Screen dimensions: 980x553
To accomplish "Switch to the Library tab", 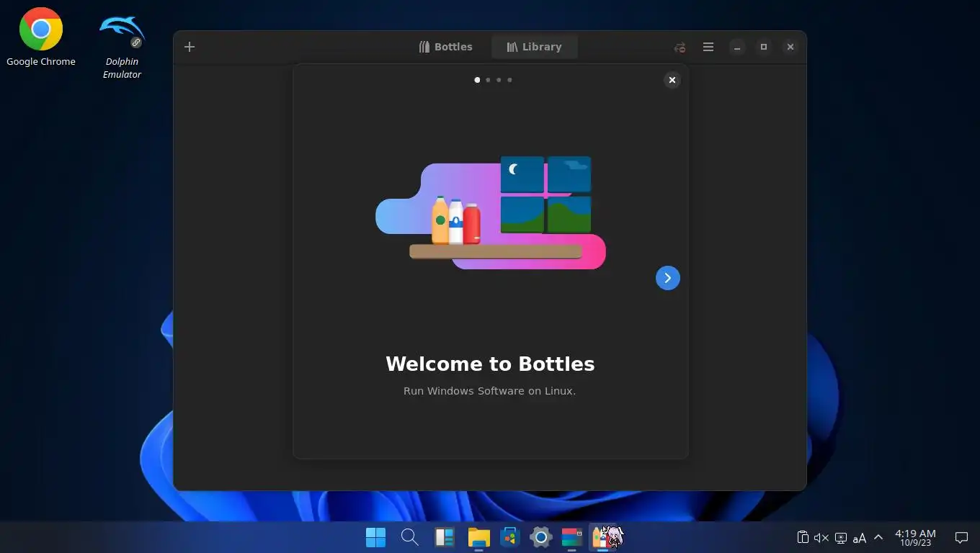I will (x=534, y=47).
